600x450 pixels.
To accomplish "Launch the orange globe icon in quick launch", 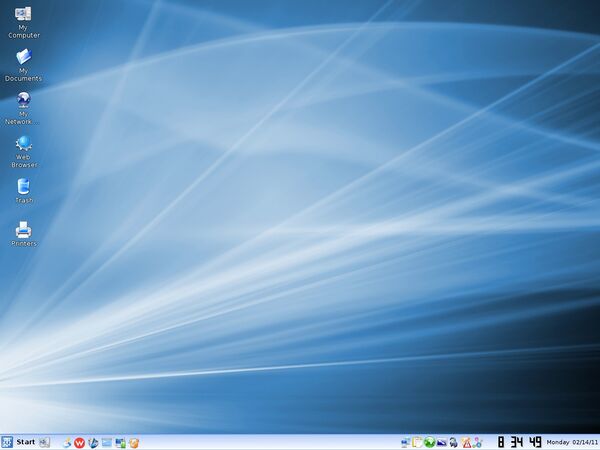I will point(133,442).
